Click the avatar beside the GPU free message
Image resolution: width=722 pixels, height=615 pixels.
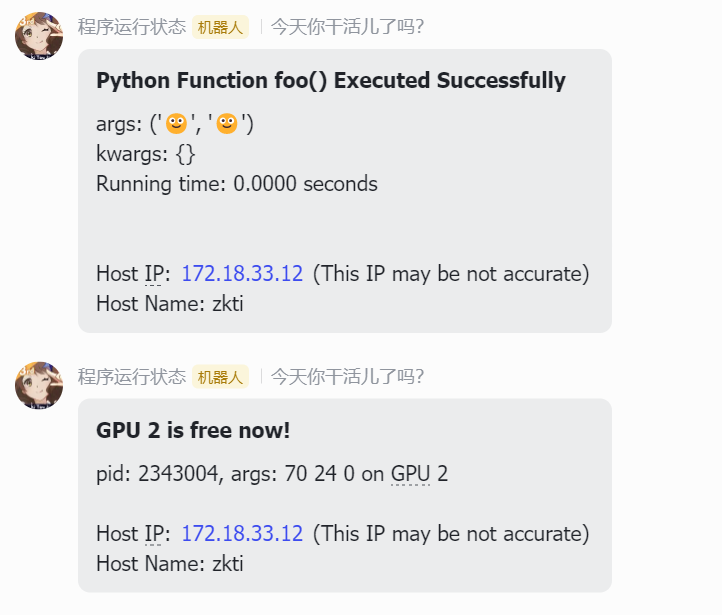tap(39, 386)
